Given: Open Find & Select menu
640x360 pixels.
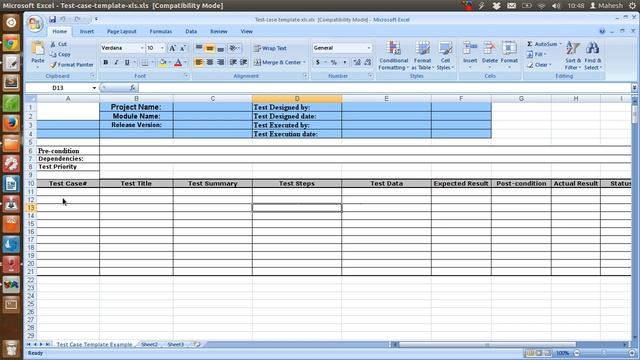Looking at the screenshot, I should click(593, 56).
